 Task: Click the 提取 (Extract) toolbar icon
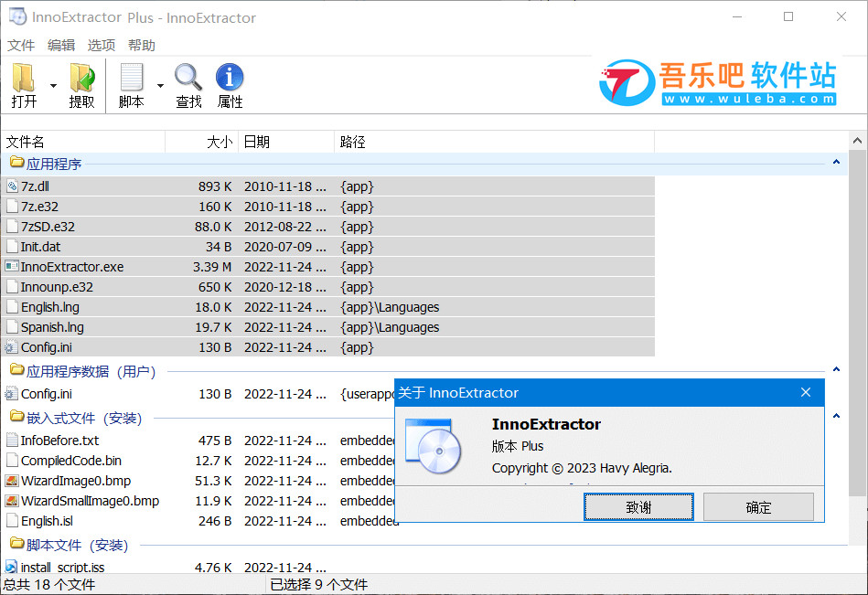82,78
